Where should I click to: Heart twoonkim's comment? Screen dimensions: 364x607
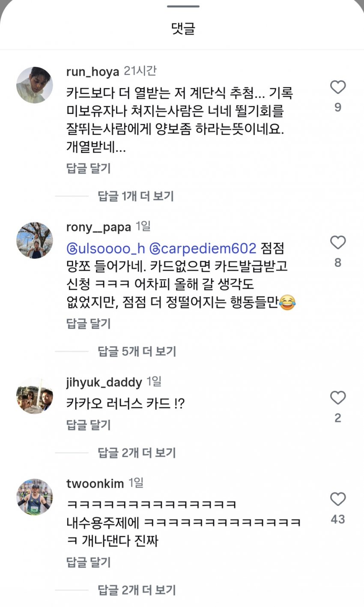click(338, 499)
